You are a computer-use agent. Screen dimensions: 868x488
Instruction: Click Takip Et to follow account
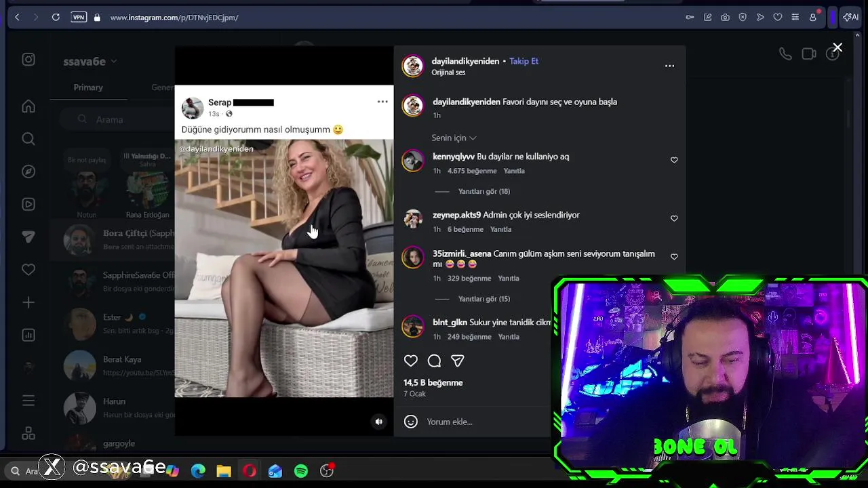(x=524, y=61)
